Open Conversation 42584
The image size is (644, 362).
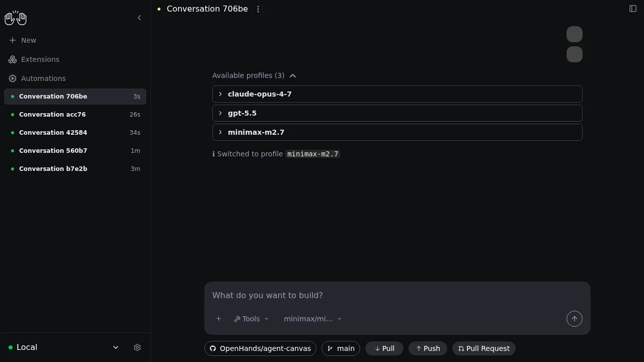(x=75, y=133)
